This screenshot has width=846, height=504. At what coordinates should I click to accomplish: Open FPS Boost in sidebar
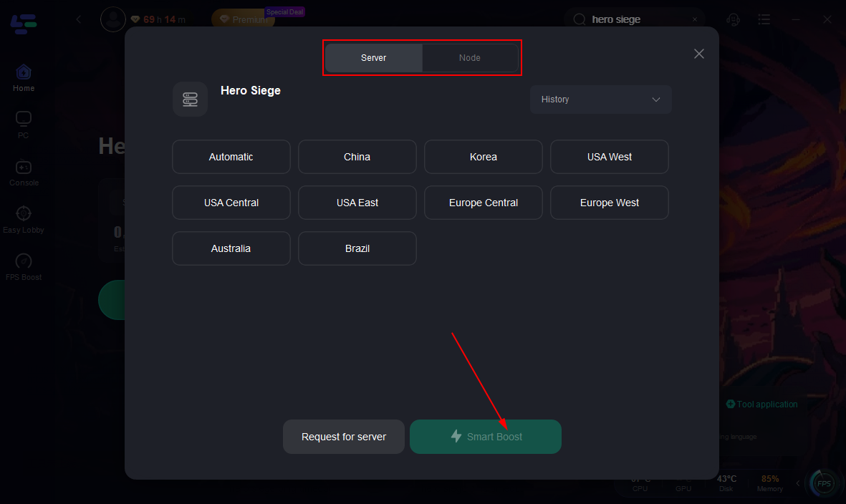pyautogui.click(x=23, y=267)
